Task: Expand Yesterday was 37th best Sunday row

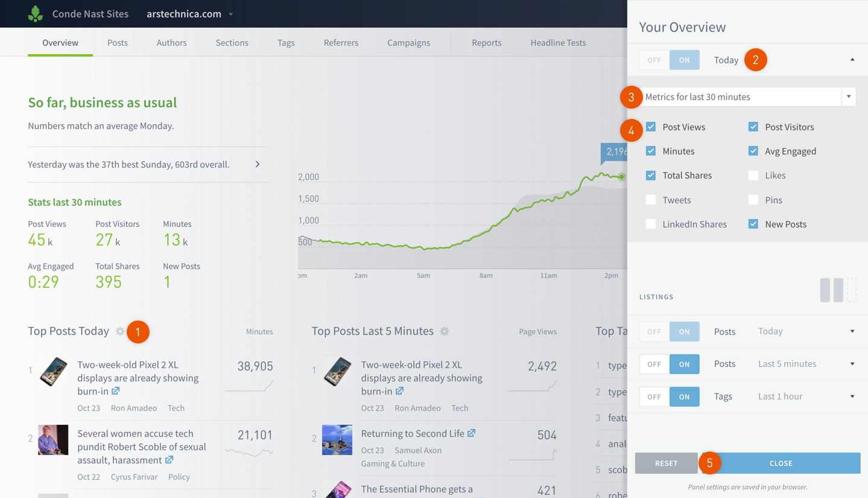Action: (148, 164)
